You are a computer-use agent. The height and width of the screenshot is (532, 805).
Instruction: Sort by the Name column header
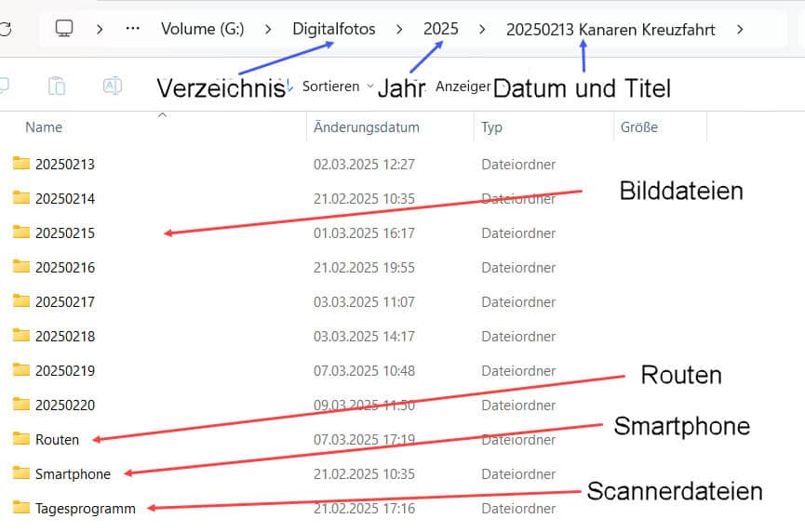coord(44,127)
